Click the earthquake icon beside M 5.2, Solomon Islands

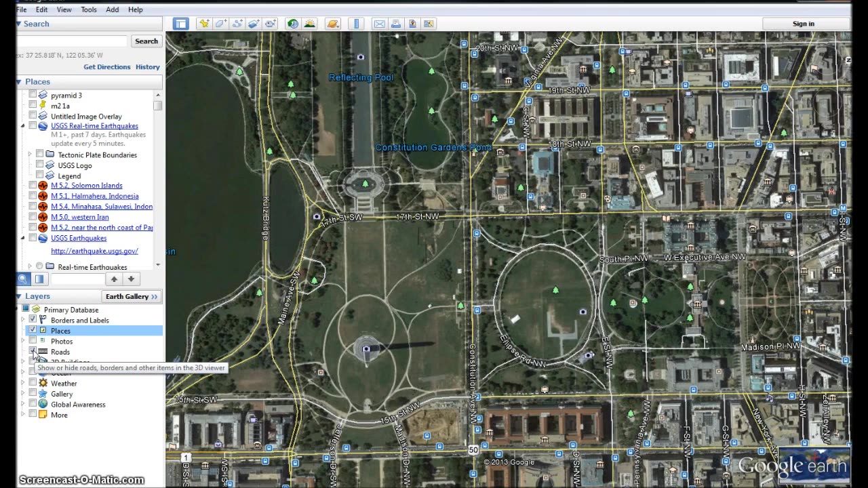coord(43,186)
